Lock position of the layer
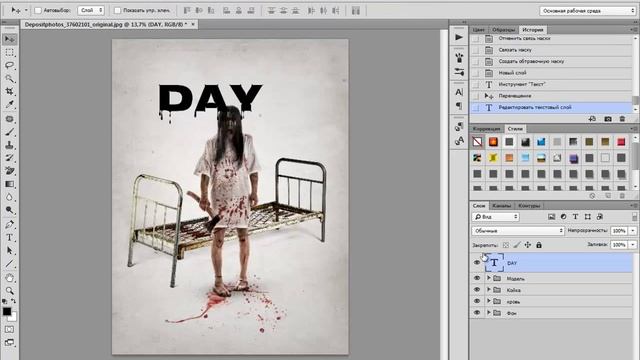Viewport: 640px width, 360px height. point(528,245)
